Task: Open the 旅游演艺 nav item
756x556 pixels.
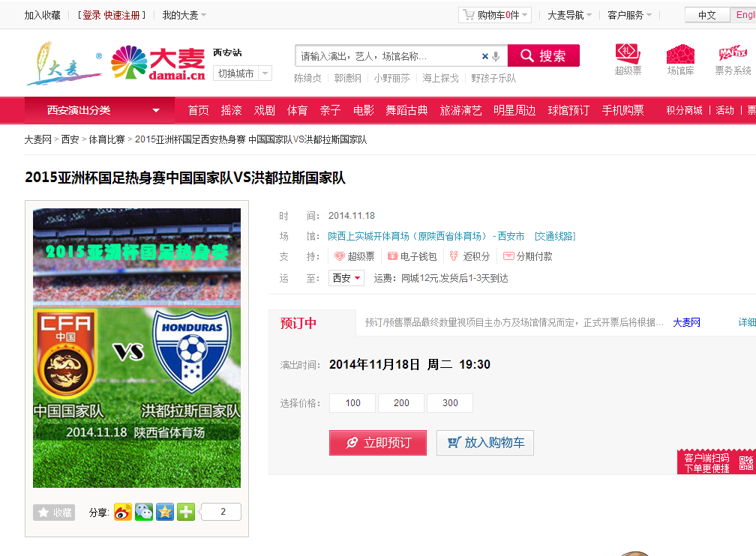Action: pyautogui.click(x=460, y=110)
